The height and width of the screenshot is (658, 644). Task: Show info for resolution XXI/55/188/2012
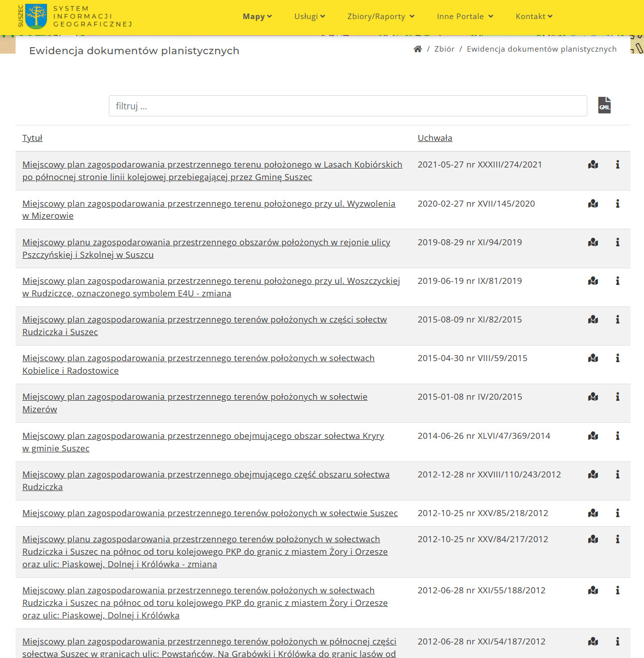coord(617,590)
